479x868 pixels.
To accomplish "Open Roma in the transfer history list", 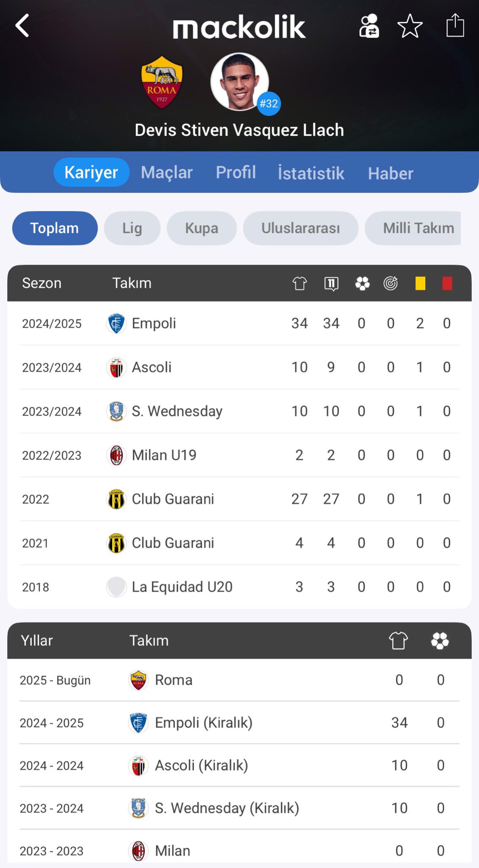I will (174, 680).
